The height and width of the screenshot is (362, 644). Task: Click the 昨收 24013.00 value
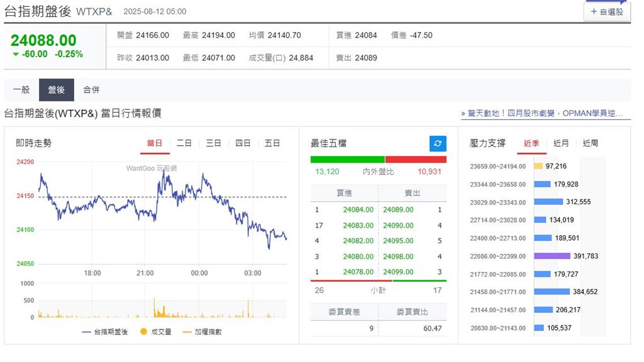152,58
